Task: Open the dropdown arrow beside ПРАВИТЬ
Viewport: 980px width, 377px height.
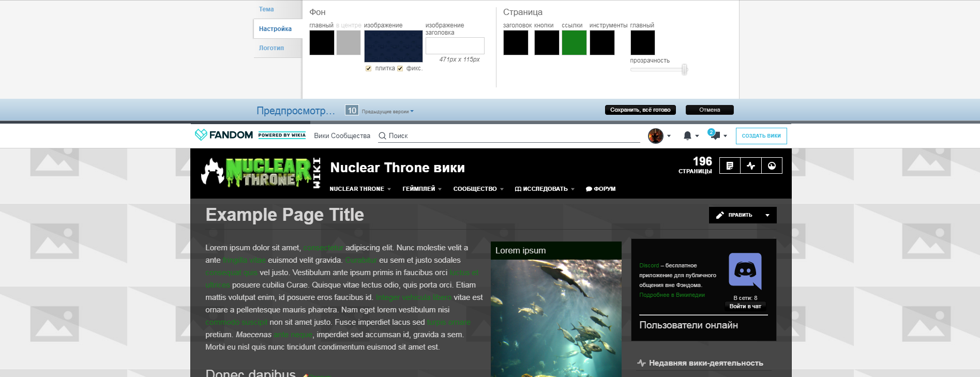Action: coord(767,215)
